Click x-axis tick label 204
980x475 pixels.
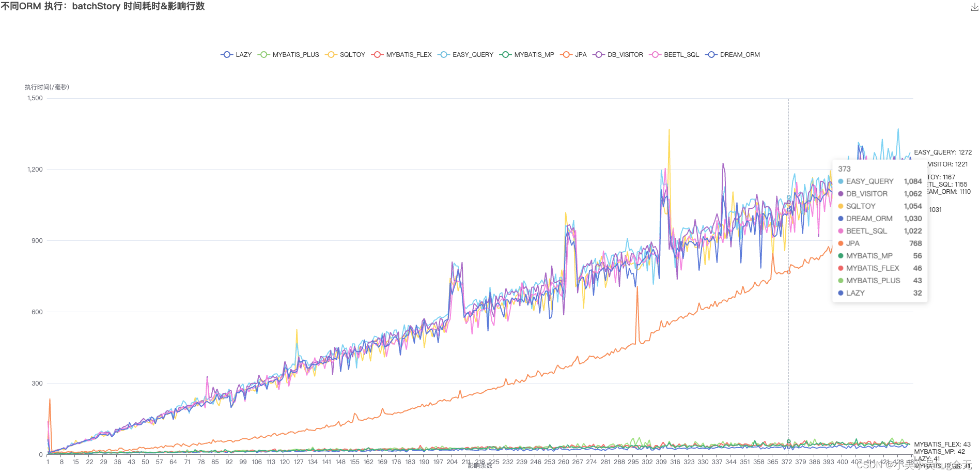[x=452, y=462]
